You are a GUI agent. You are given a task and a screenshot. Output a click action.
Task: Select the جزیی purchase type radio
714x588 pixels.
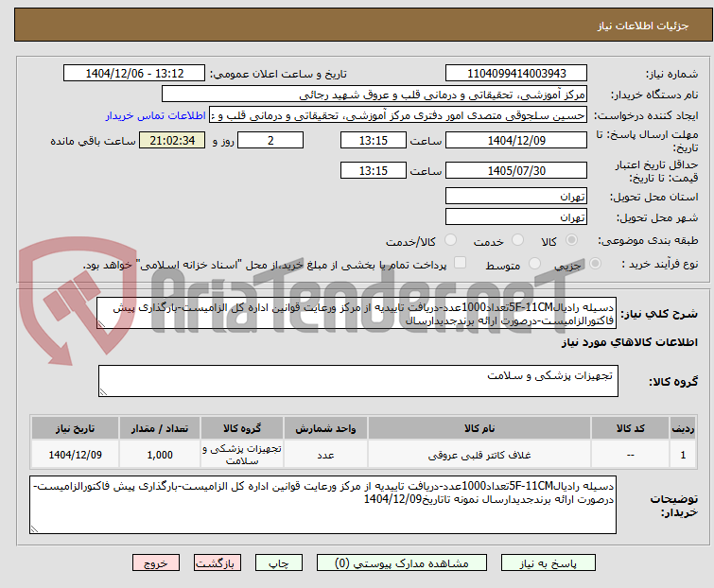[x=595, y=264]
